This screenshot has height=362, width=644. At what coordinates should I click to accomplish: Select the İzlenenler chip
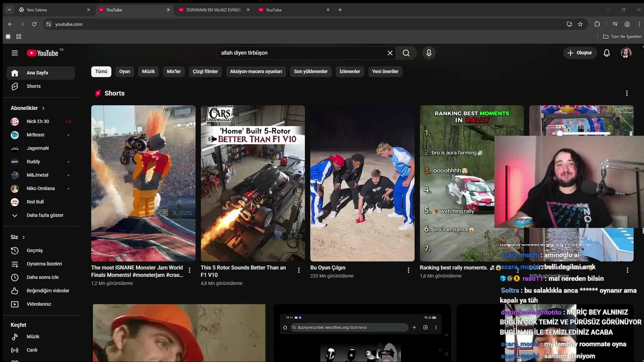pos(350,71)
